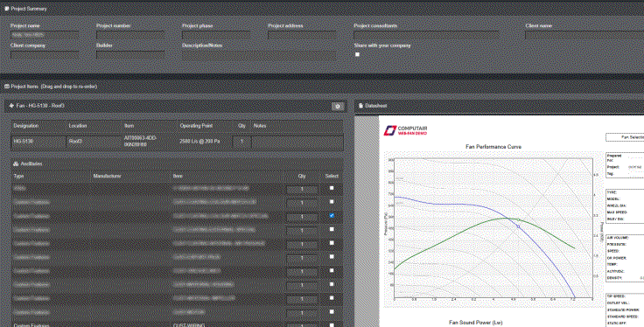
Task: Click the Project Summary header icon
Action: tap(7, 9)
